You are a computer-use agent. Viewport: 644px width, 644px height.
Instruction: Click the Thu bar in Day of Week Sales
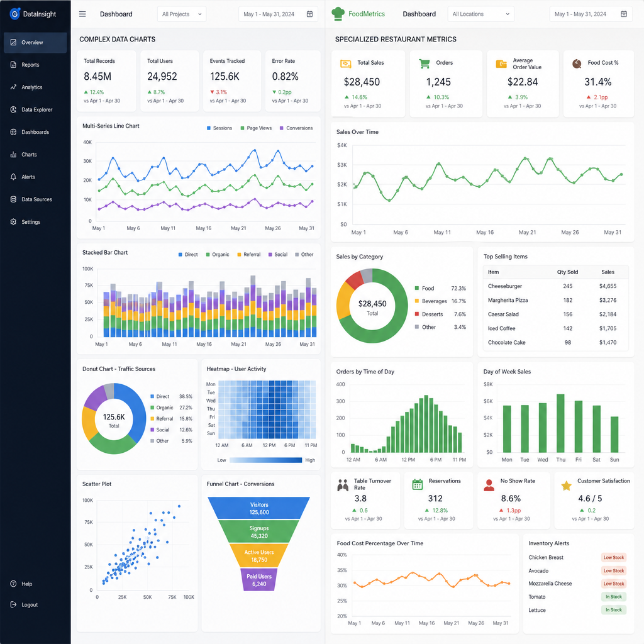(560, 423)
